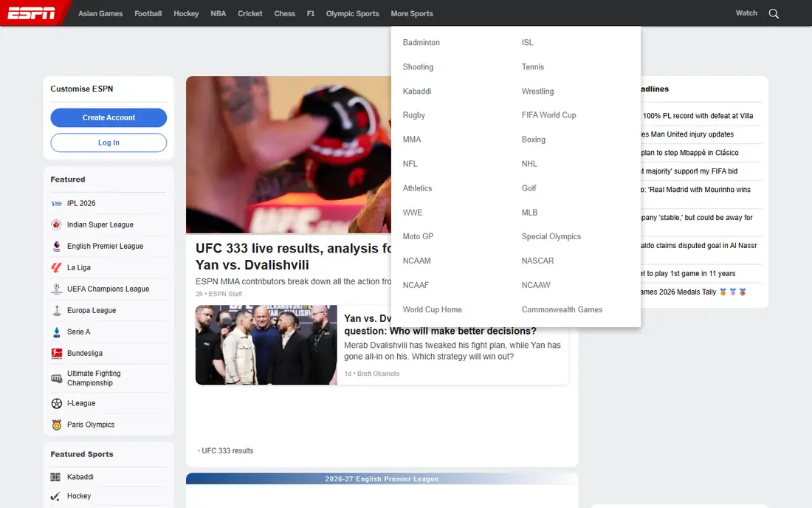Screen dimensions: 812x508
Task: Click the Ultimate Fighting Championship icon
Action: click(x=56, y=379)
